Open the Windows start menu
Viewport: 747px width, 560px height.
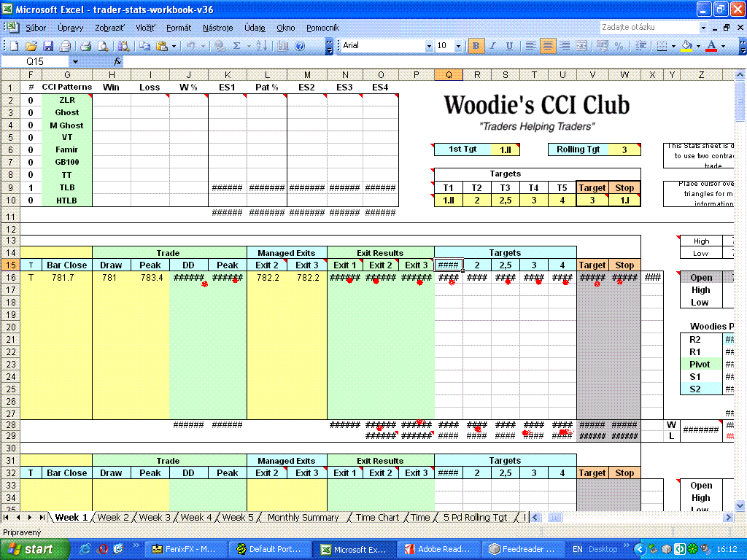tap(34, 549)
